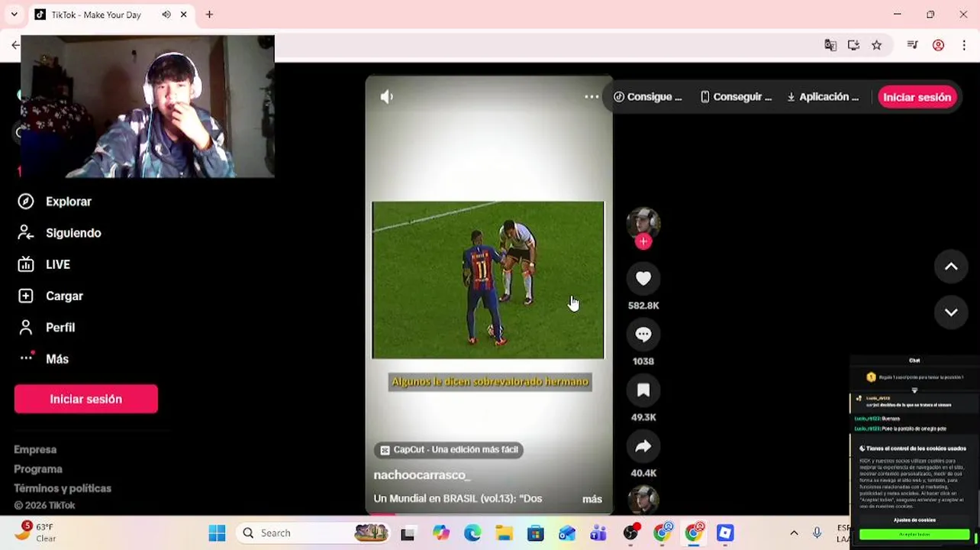
Task: Open the Chrome three-dot menu
Action: (965, 45)
